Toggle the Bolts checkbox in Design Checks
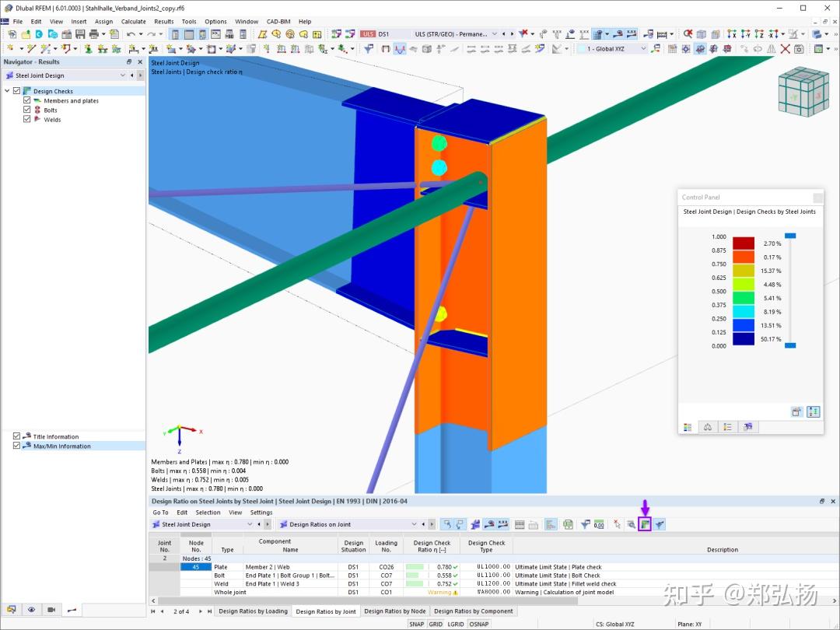The image size is (840, 630). point(26,110)
